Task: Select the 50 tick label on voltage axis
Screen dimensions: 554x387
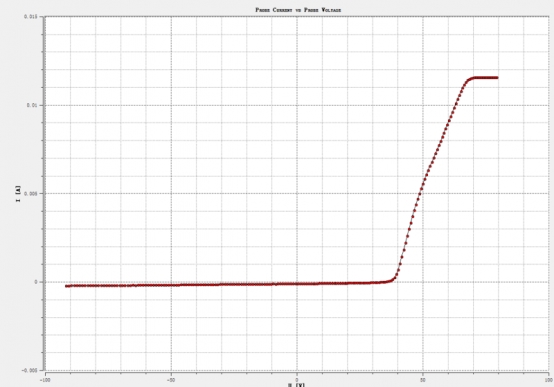Action: (x=423, y=380)
